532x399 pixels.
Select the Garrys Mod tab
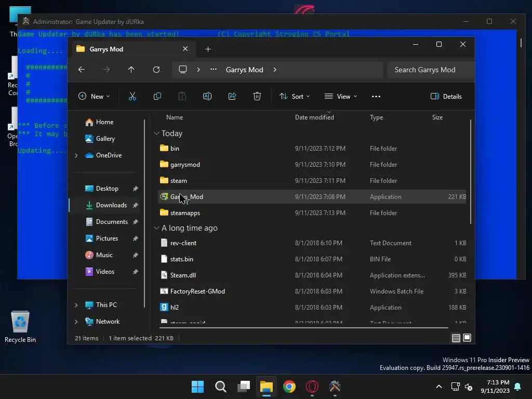coord(132,49)
